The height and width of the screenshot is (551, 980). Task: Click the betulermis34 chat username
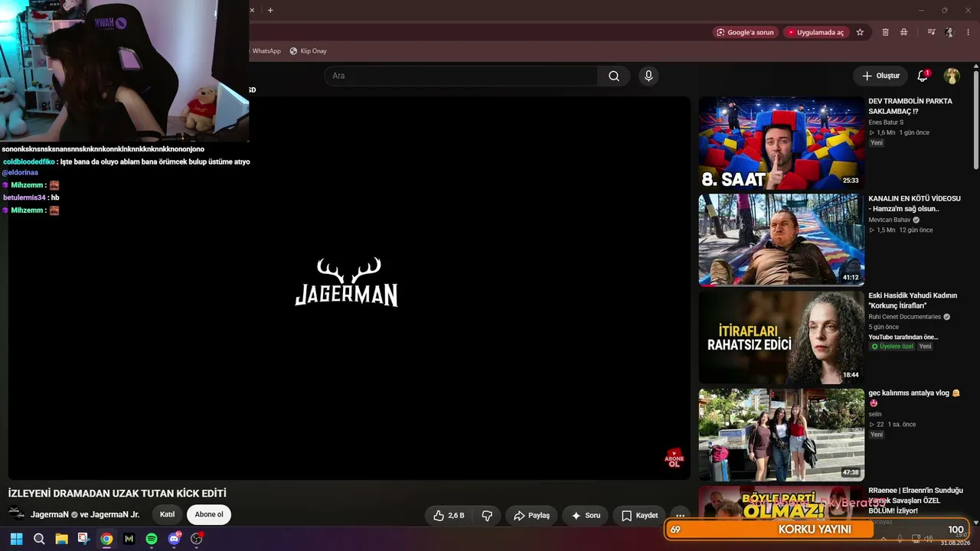coord(24,197)
